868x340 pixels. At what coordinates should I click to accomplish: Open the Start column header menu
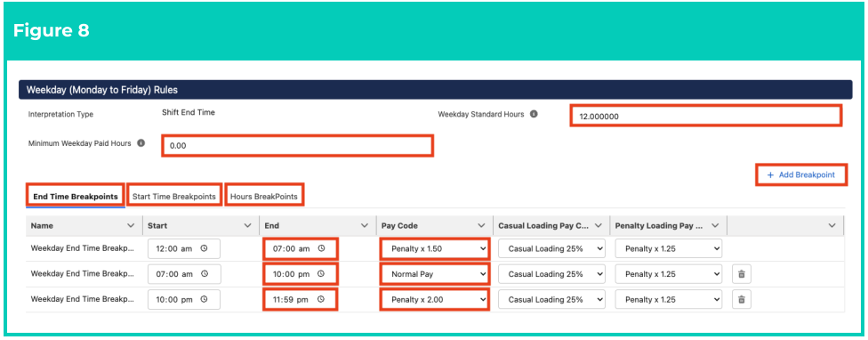247,225
